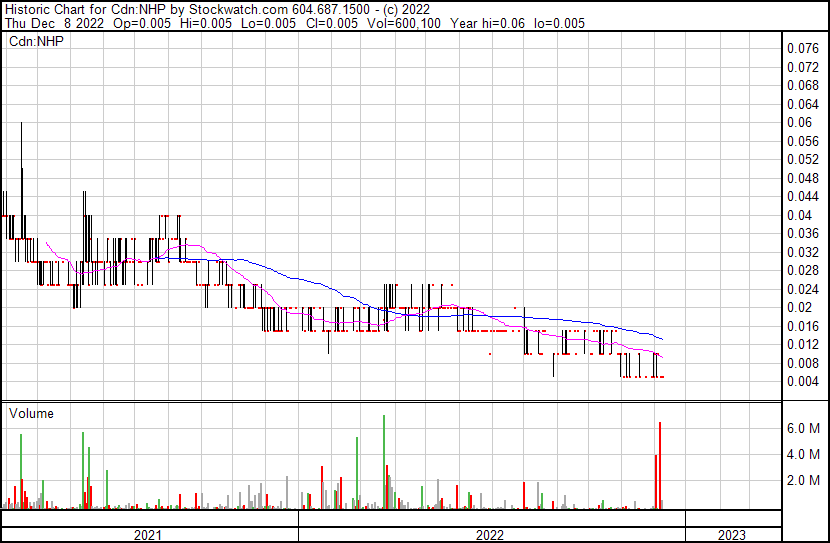Image resolution: width=830 pixels, height=543 pixels.
Task: Click the price spike peak at 0.06
Action: 22,124
